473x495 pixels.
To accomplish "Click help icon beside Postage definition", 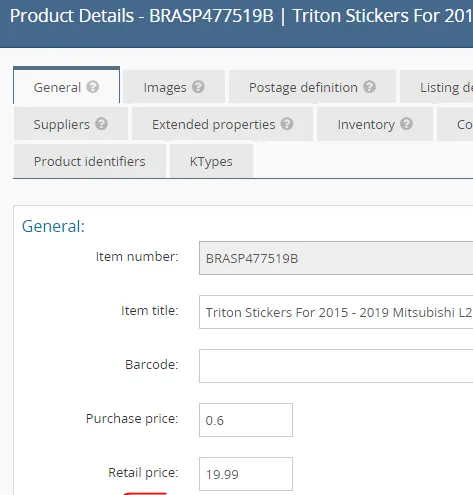I will tap(369, 87).
